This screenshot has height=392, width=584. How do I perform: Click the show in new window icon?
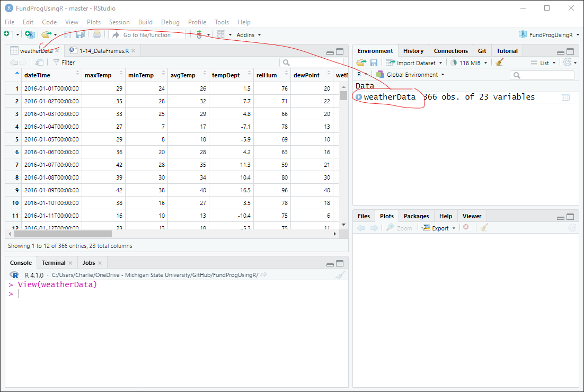39,62
